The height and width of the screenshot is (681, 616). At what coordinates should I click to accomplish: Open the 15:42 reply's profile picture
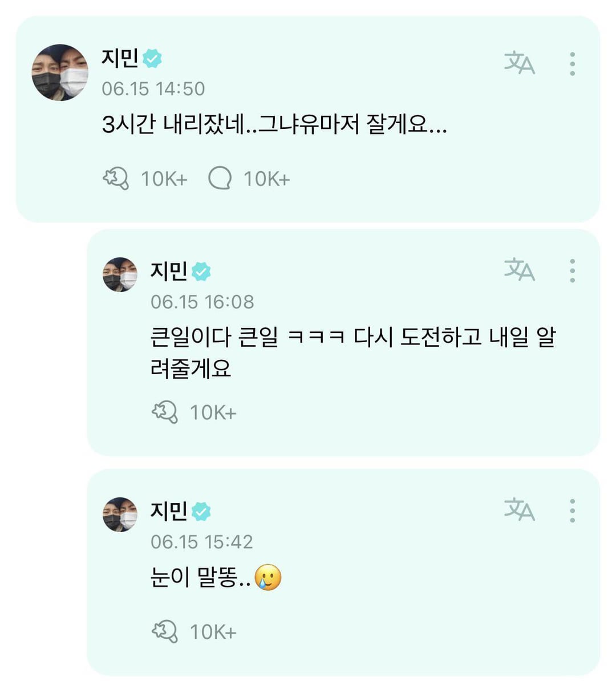[120, 514]
